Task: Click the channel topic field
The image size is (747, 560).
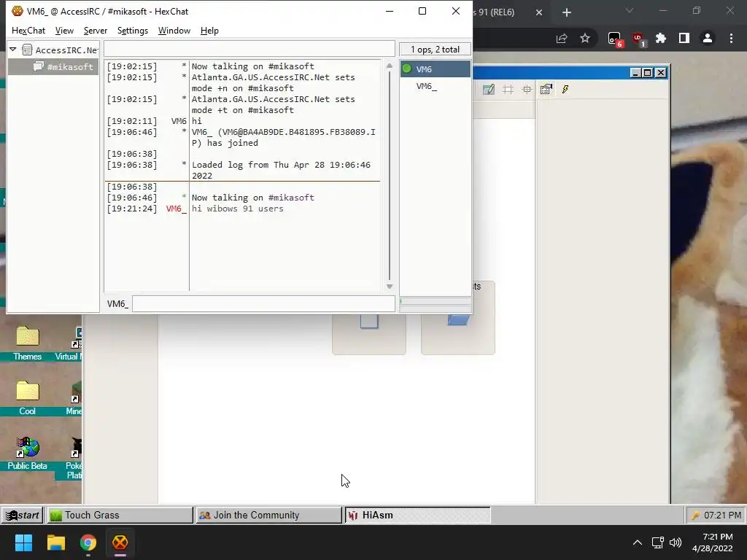Action: pyautogui.click(x=249, y=49)
